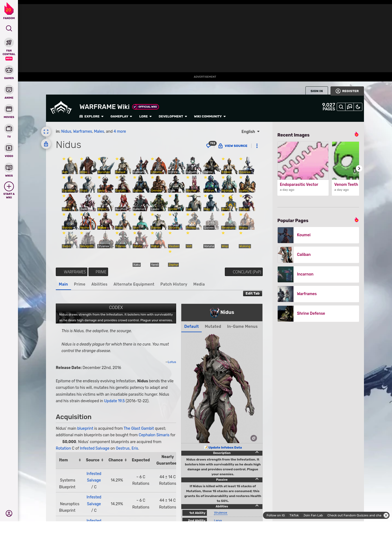Open Koumei popular page
The width and height of the screenshot is (392, 545).
tap(318, 235)
